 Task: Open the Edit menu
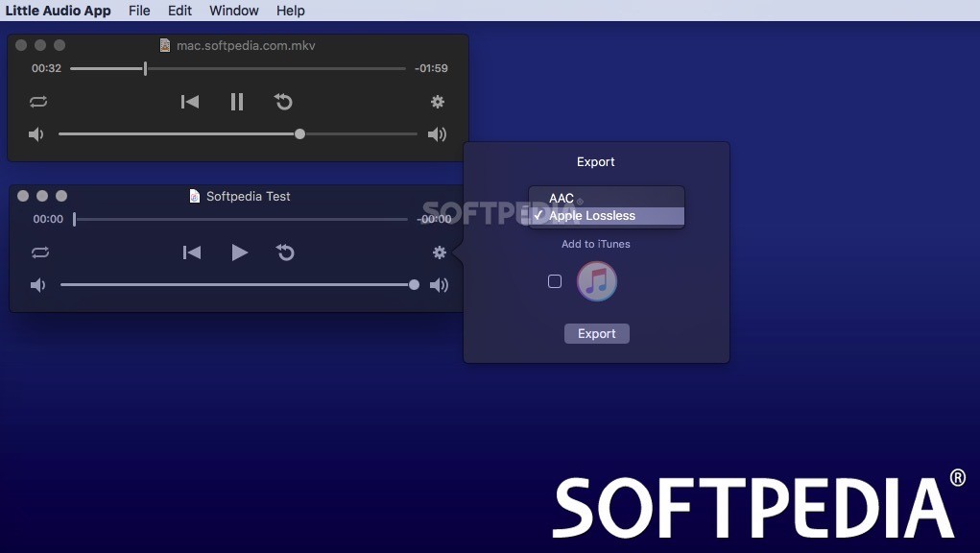180,11
